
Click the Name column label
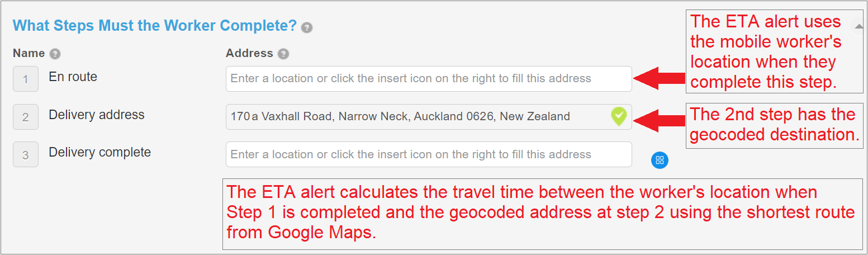(29, 54)
